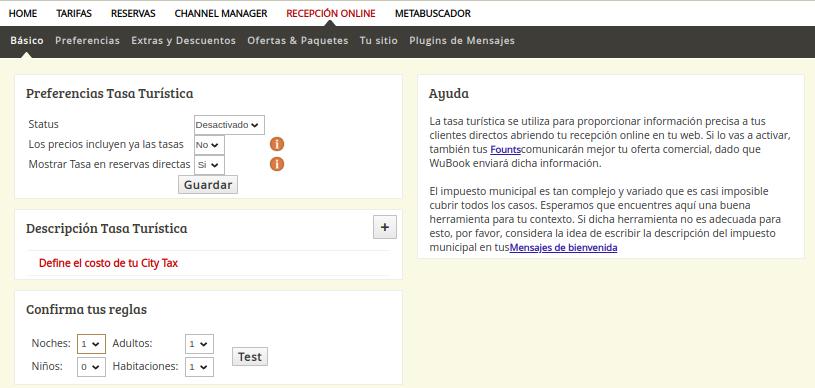Switch to Plugins de Mensajes tab
Image resolution: width=815 pixels, height=388 pixels.
tap(462, 41)
